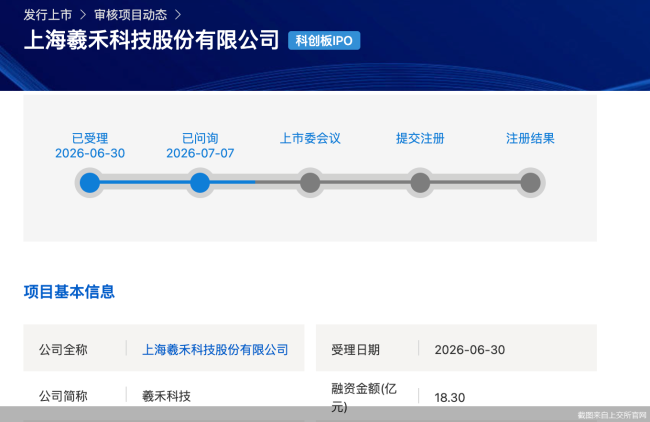This screenshot has height=422, width=650.
Task: Click the 18.30 financing amount value
Action: coord(450,398)
